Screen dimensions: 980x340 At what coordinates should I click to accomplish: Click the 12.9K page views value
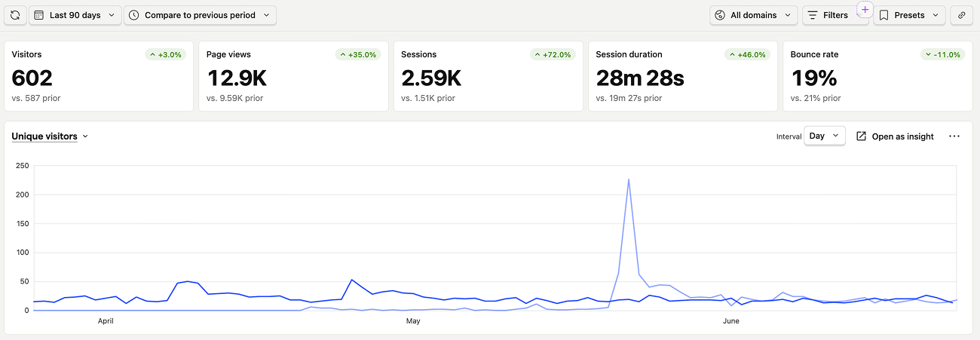click(x=237, y=78)
